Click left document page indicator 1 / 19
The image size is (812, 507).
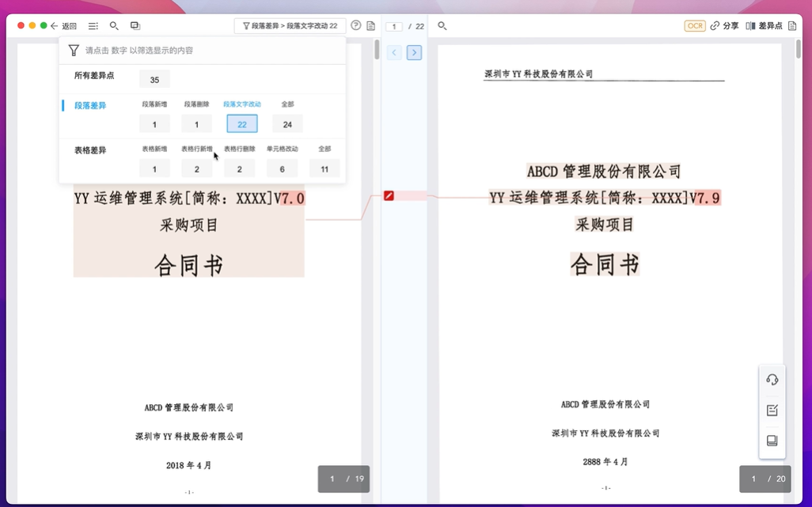tap(343, 479)
